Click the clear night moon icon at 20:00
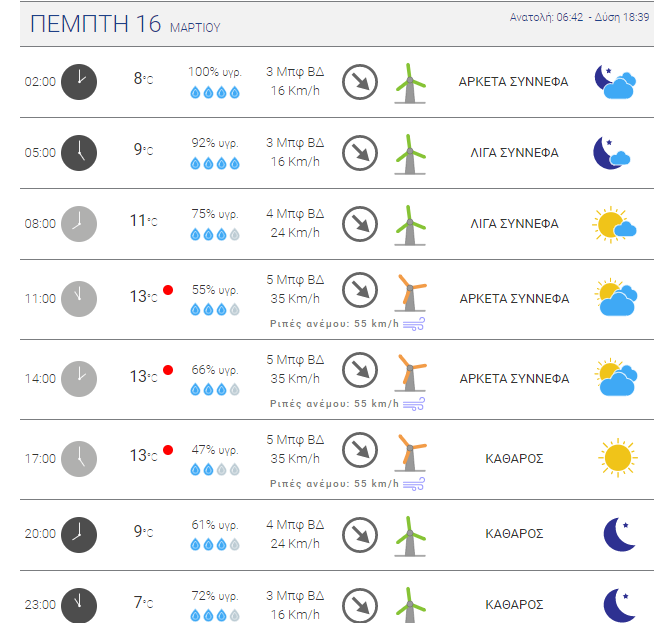Image resolution: width=668 pixels, height=623 pixels. click(x=620, y=534)
